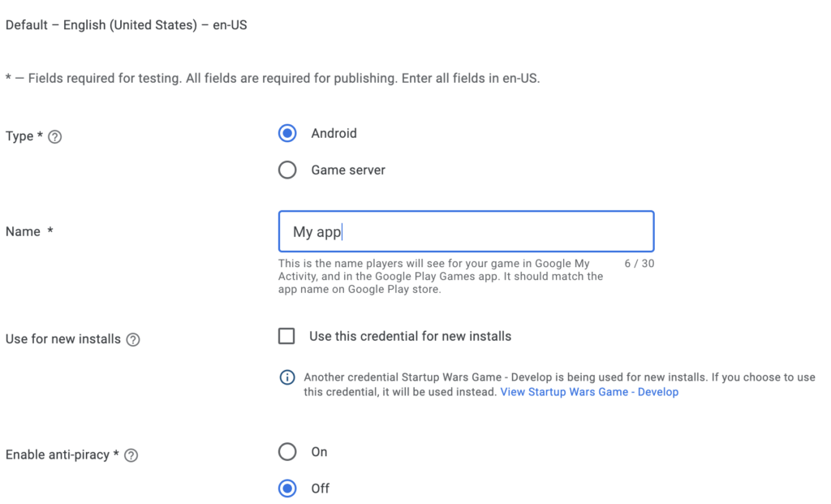Click the Another credential notice text

[x=560, y=385]
